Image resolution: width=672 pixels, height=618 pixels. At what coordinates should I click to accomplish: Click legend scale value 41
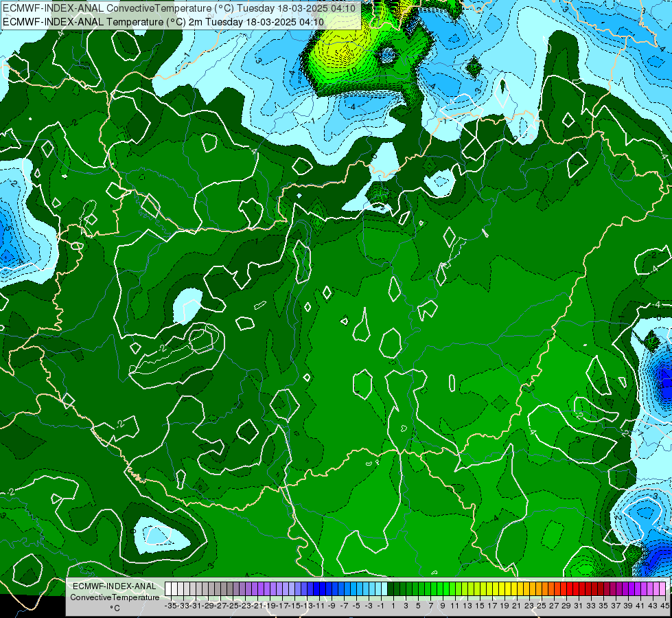click(640, 606)
